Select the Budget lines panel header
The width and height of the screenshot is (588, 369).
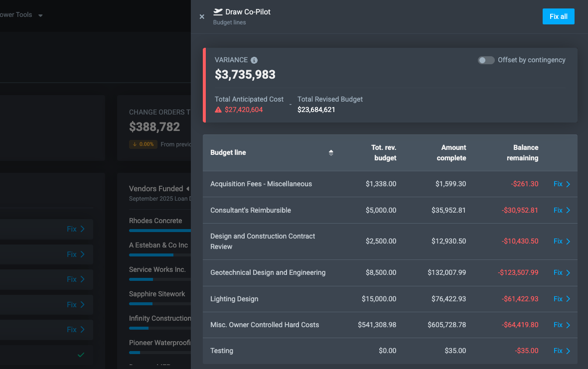click(228, 21)
